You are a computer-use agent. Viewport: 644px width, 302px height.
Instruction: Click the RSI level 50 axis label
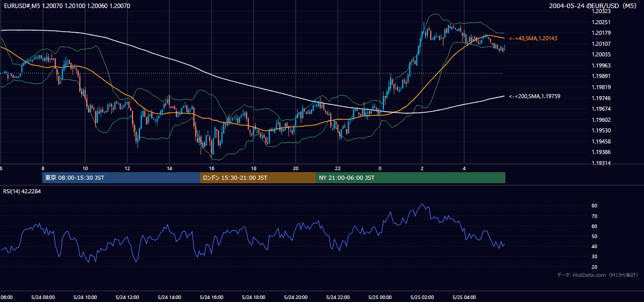tap(595, 236)
